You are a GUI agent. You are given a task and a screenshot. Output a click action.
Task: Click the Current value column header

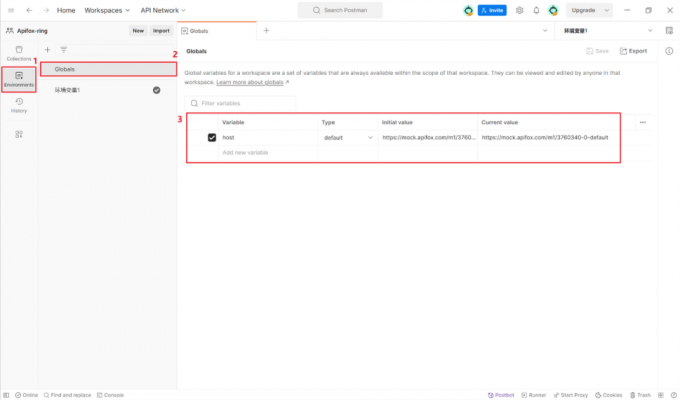tap(500, 122)
